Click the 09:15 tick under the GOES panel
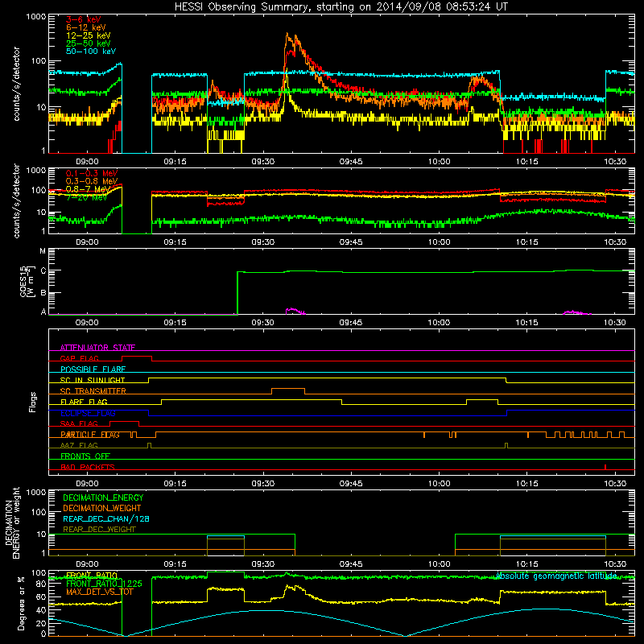644x644 pixels. click(x=175, y=323)
